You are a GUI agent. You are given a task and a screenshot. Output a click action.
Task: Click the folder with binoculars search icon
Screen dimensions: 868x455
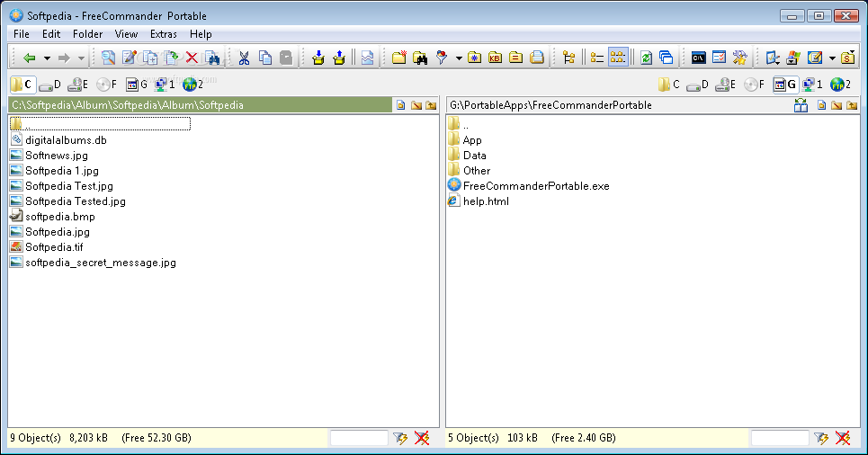420,58
